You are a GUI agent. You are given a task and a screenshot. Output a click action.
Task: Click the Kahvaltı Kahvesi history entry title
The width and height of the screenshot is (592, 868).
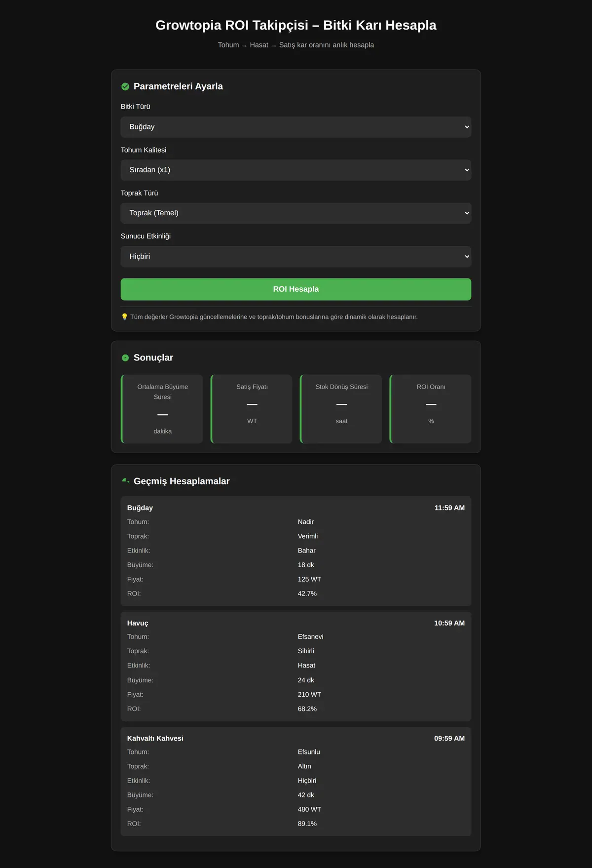pyautogui.click(x=155, y=738)
